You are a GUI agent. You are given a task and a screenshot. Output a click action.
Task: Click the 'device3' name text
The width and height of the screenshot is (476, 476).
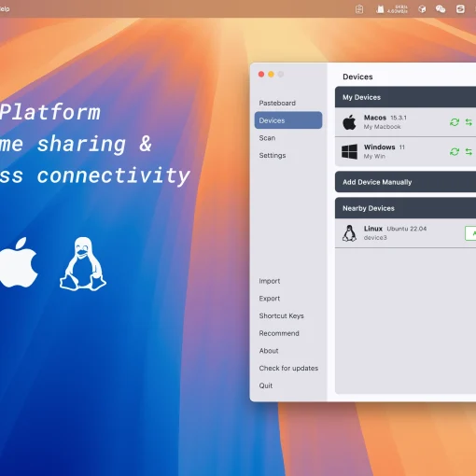pyautogui.click(x=375, y=238)
